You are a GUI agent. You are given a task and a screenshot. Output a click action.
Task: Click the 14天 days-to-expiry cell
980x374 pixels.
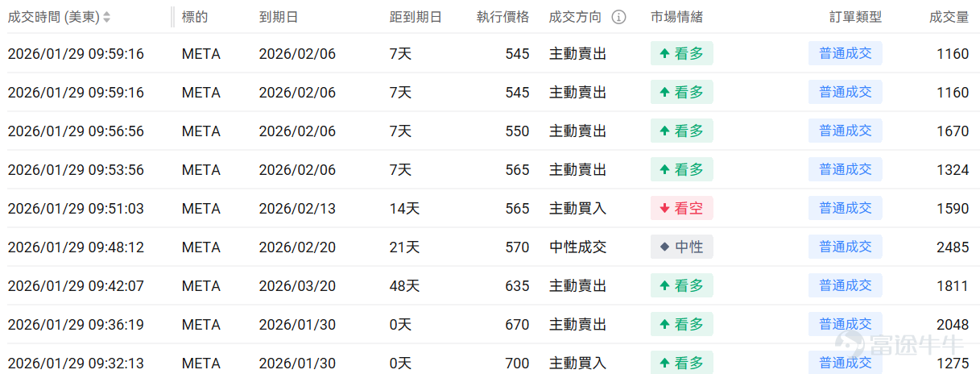pos(404,209)
